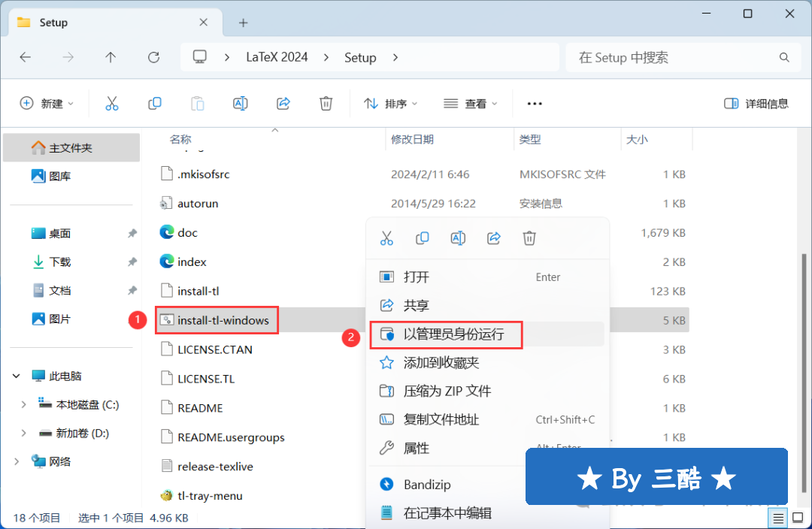The height and width of the screenshot is (529, 812).
Task: Select 桌面 in the sidebar
Action: tap(71, 234)
